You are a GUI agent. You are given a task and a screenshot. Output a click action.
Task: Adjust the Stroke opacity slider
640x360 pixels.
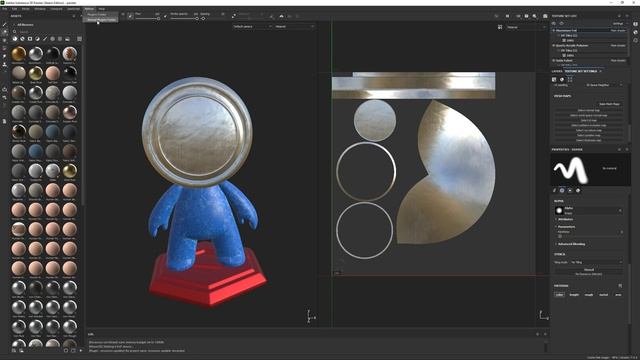pos(184,18)
